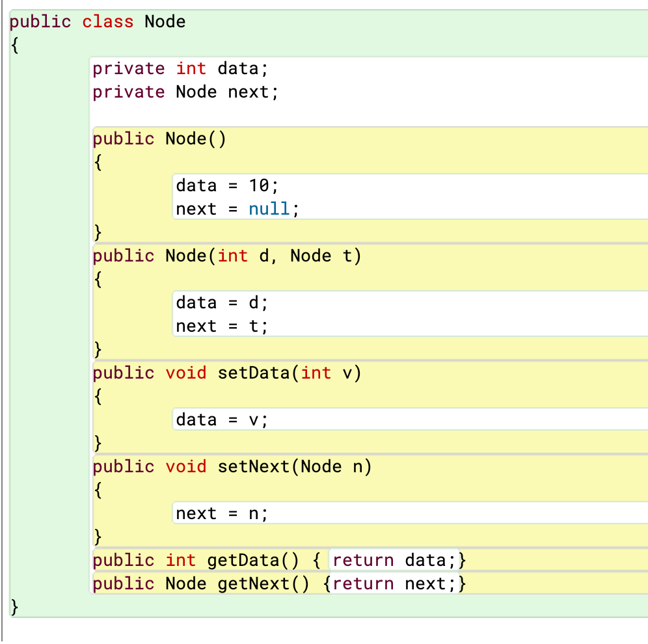Screen dimensions: 648x644
Task: Click the 'public Node()' constructor header
Action: pos(159,139)
